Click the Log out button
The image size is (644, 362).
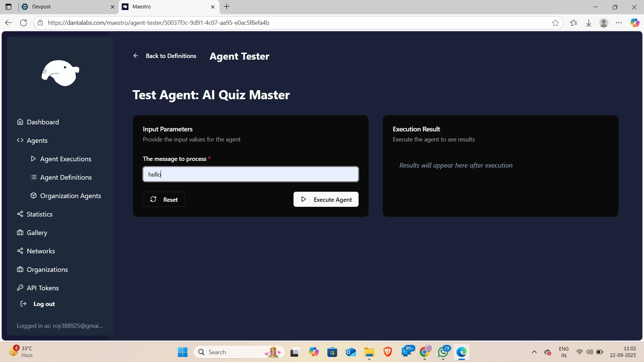click(x=44, y=304)
